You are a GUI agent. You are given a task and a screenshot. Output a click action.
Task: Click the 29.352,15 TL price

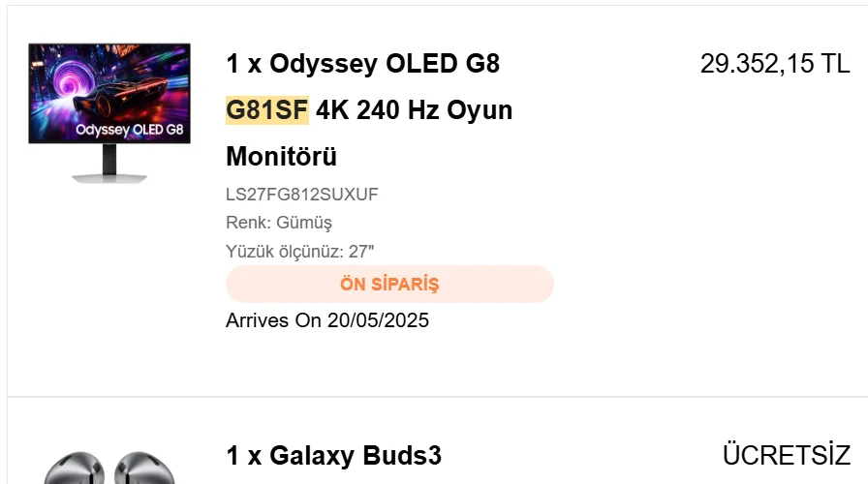pyautogui.click(x=774, y=65)
